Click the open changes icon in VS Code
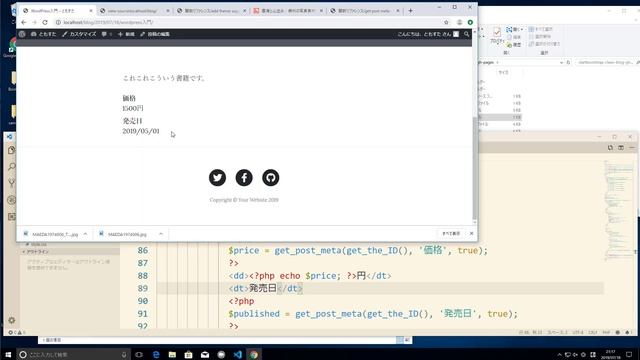Image resolution: width=640 pixels, height=360 pixels. (x=610, y=147)
